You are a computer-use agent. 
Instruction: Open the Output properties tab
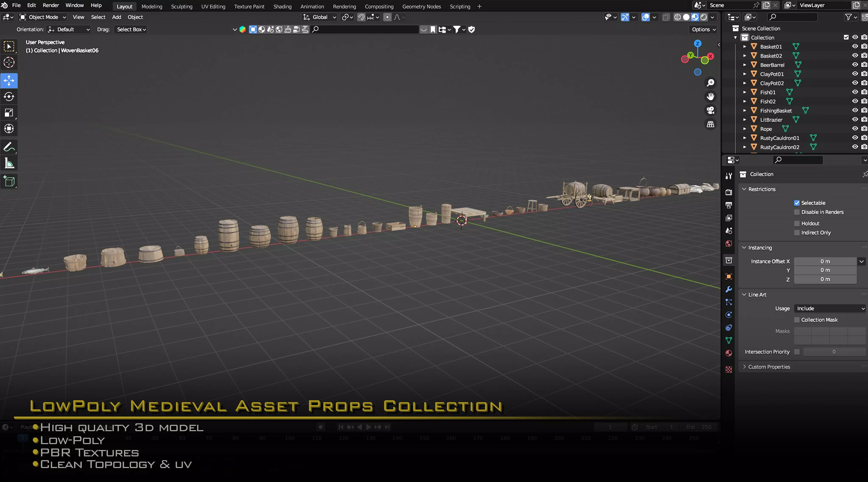pos(729,205)
